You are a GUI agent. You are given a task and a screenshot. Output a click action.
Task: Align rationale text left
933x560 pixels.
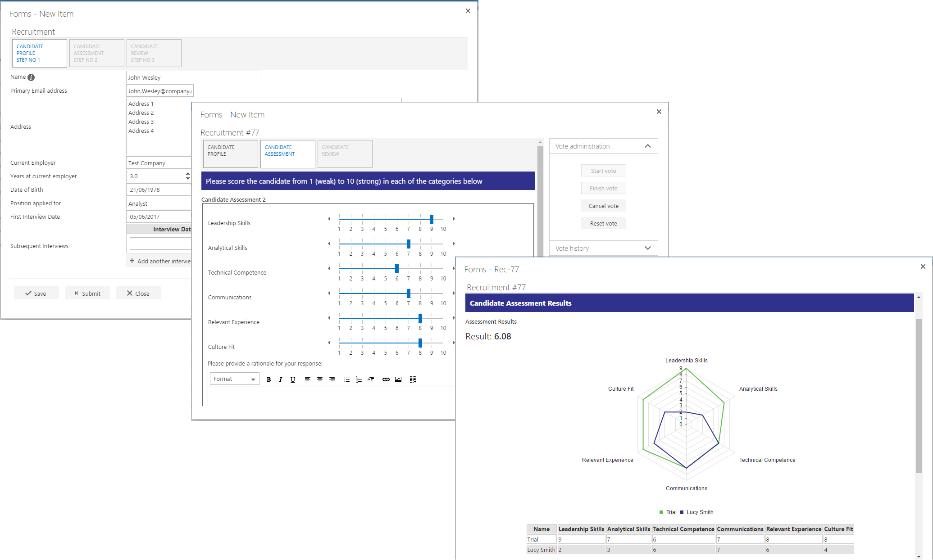coord(307,379)
